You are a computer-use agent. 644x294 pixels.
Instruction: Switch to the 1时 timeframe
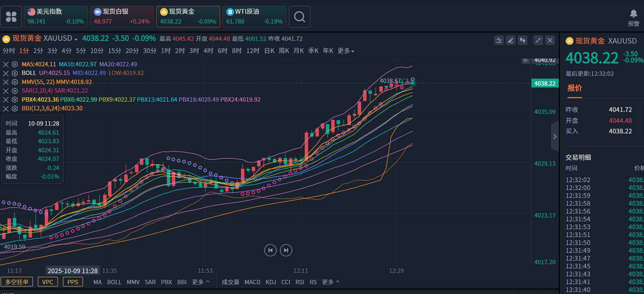point(166,51)
